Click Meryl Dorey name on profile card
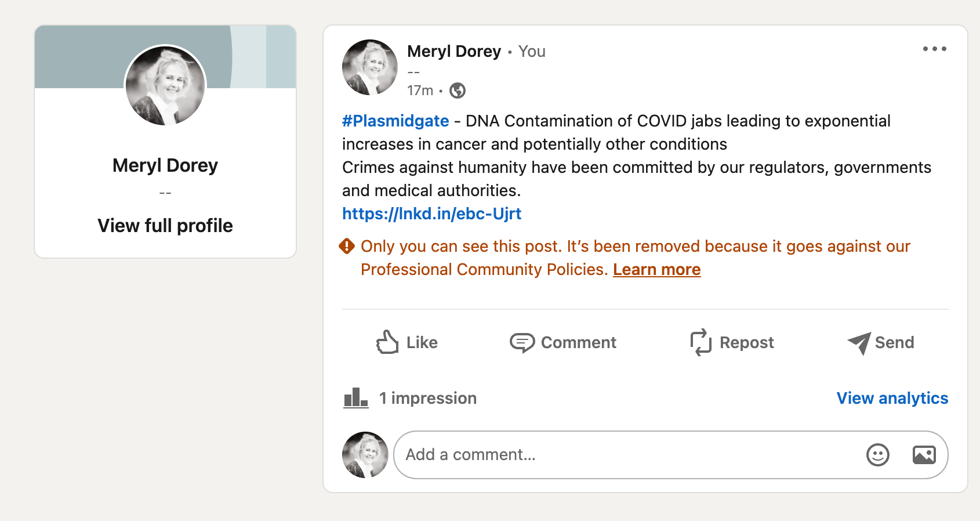The width and height of the screenshot is (980, 521). (x=165, y=165)
